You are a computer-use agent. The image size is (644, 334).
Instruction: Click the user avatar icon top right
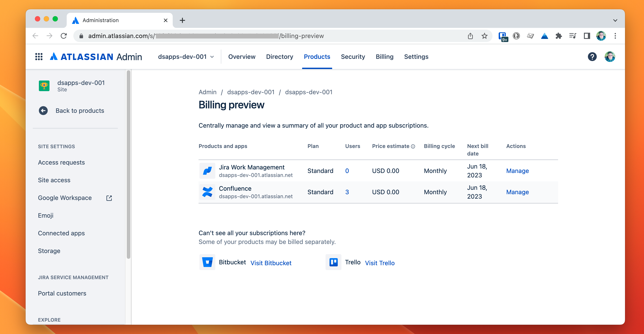click(610, 56)
